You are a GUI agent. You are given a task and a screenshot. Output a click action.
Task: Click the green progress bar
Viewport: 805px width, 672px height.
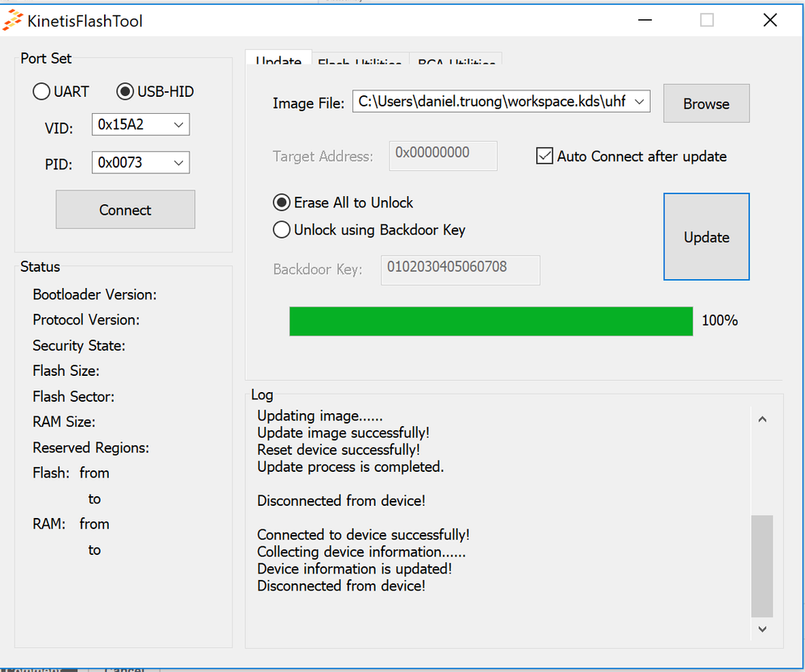[490, 321]
